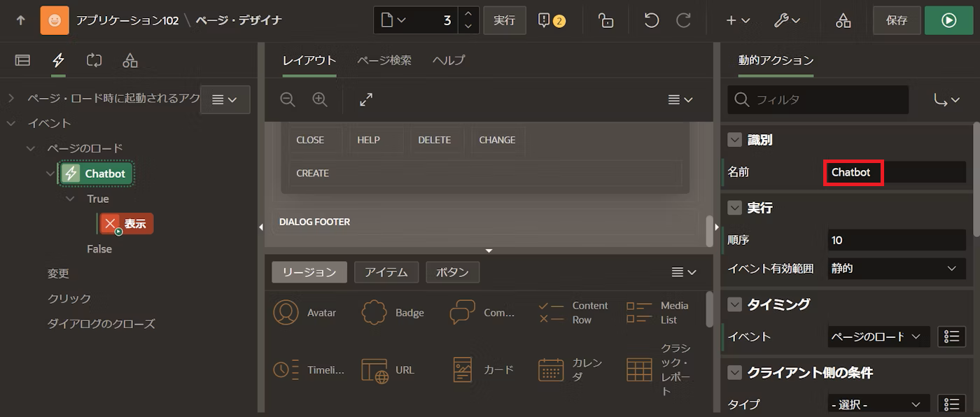Open the event list picker icon

951,337
